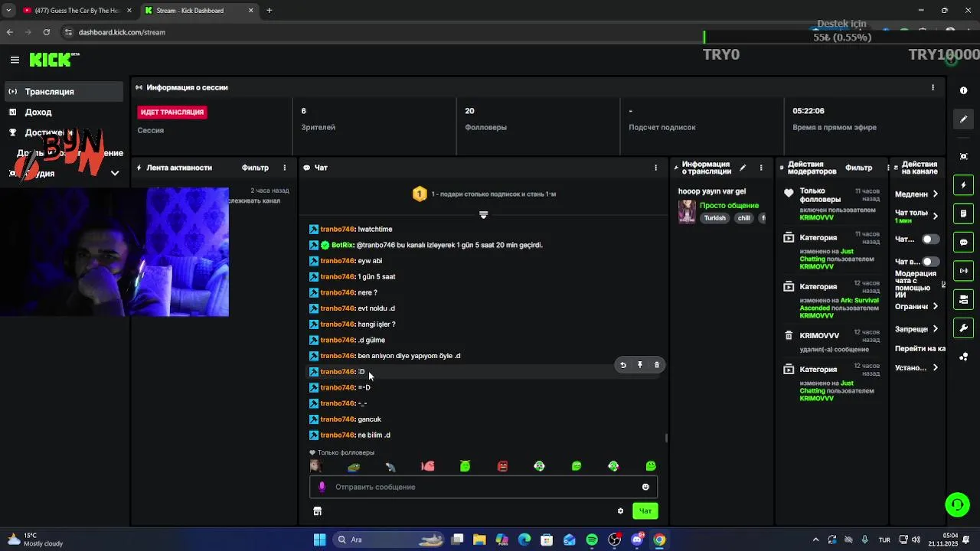Expand the Запреще... option
Image resolution: width=980 pixels, height=551 pixels.
pos(916,329)
